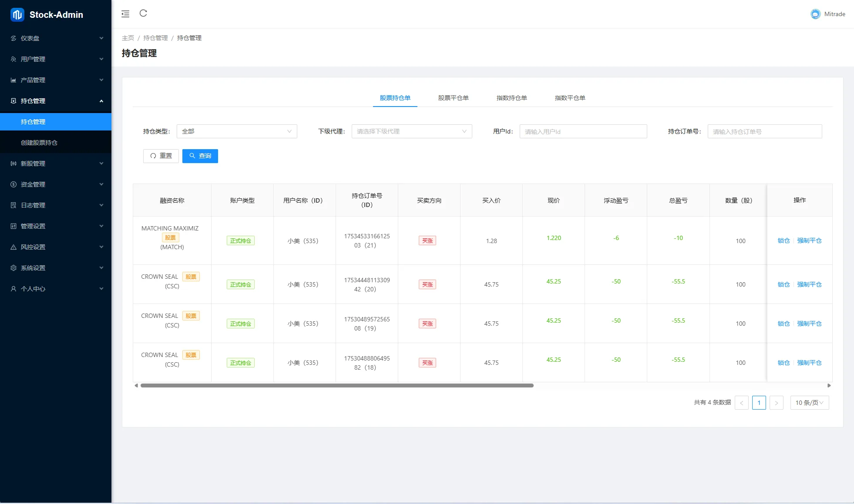854x504 pixels.
Task: Click 强制平仓 for the MATCHING MAXIMIZ row
Action: 809,240
